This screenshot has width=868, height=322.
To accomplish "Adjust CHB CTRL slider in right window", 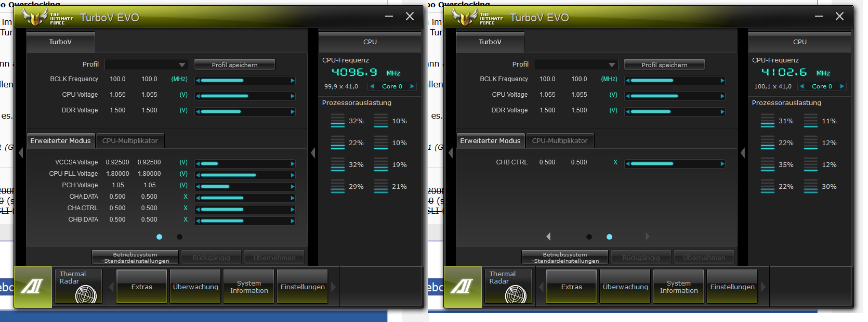I will 675,164.
